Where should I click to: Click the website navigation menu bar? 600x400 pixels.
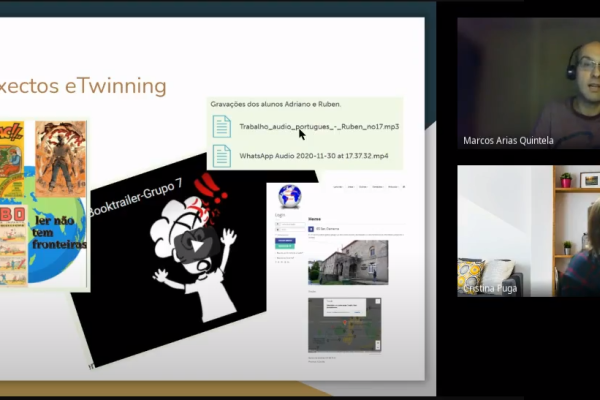pos(370,187)
